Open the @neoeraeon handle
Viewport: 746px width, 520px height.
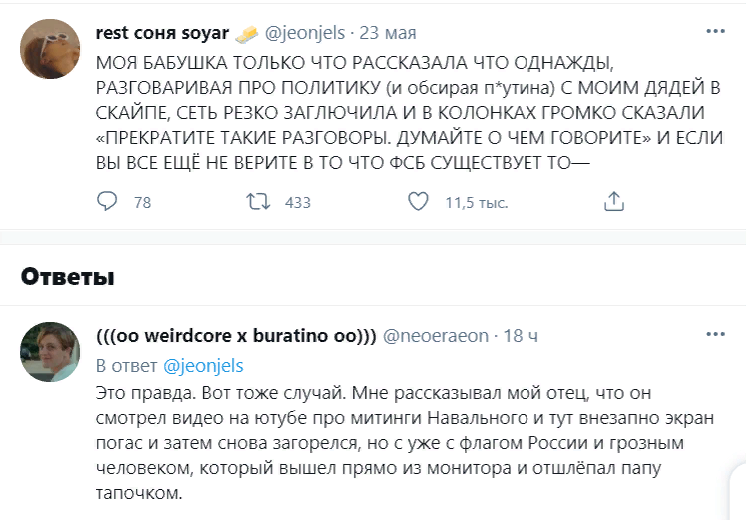pyautogui.click(x=436, y=336)
